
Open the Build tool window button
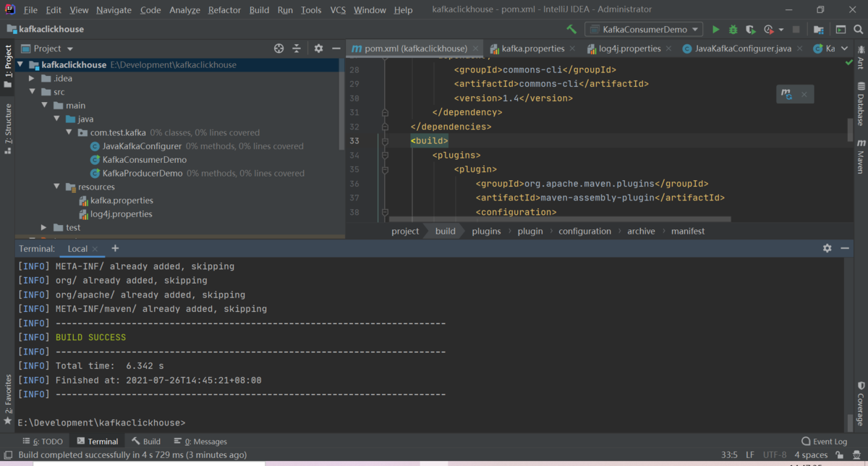pyautogui.click(x=146, y=441)
